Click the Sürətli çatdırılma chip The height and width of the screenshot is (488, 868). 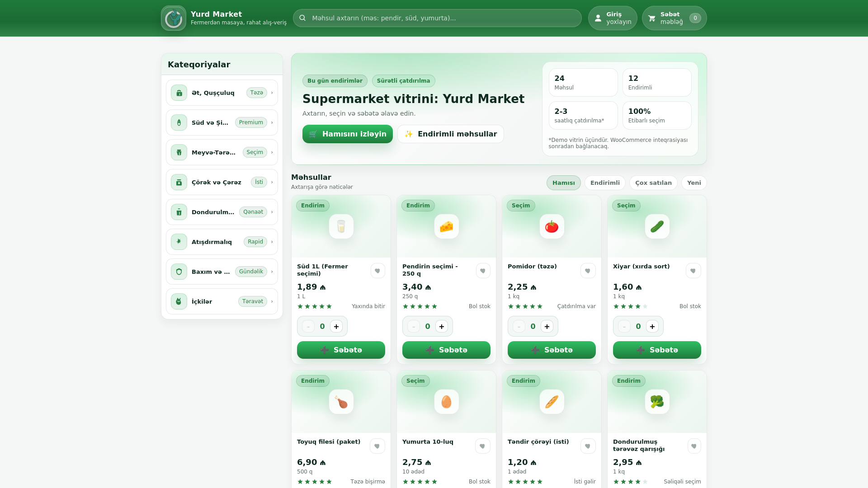(x=404, y=81)
